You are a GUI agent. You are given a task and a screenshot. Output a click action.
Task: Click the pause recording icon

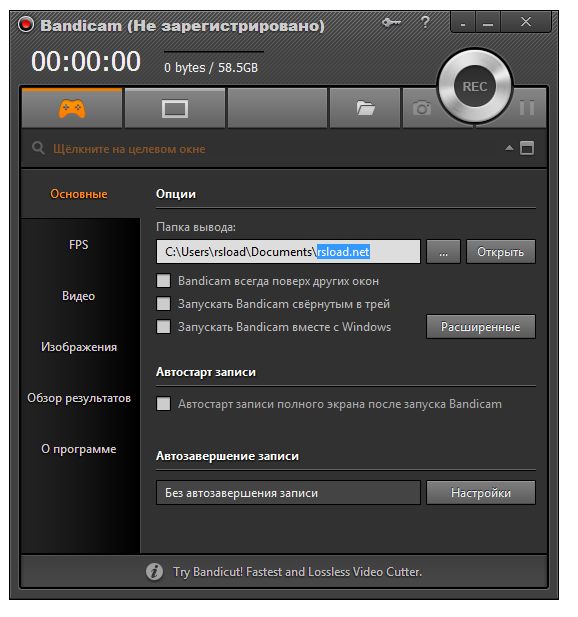(x=526, y=108)
